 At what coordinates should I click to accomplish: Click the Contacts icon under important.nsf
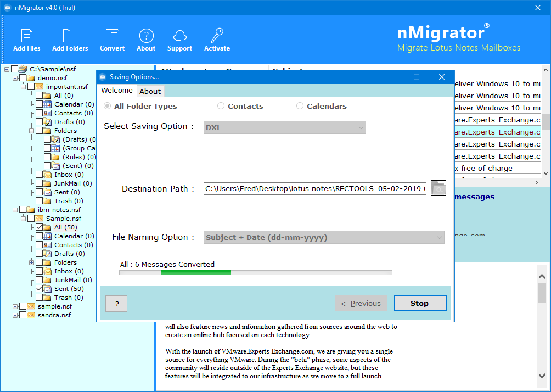tap(47, 113)
